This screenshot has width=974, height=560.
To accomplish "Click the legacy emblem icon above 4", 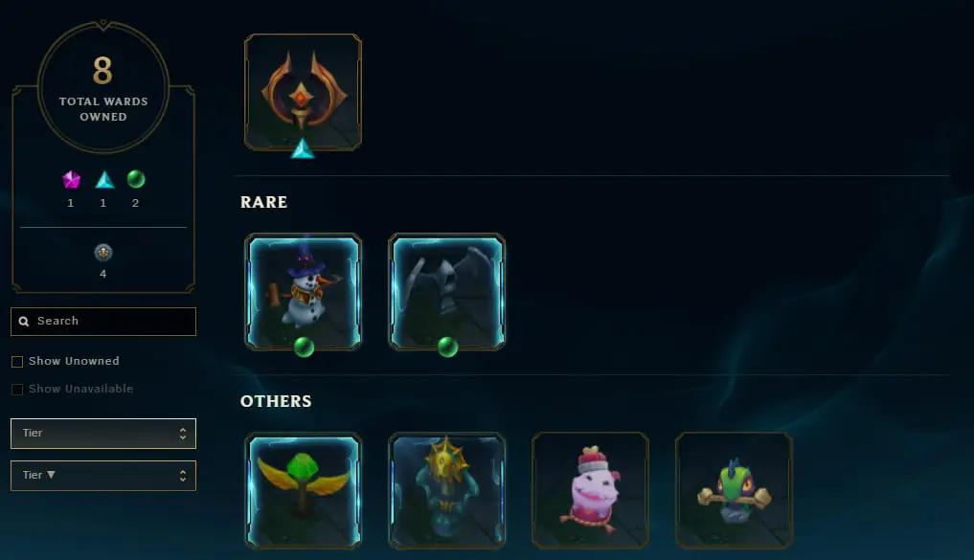I will click(103, 252).
